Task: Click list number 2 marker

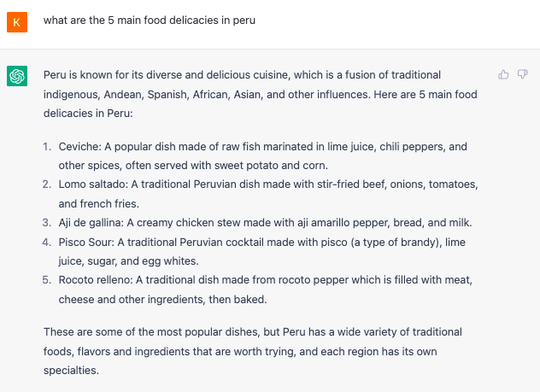Action: pyautogui.click(x=47, y=184)
